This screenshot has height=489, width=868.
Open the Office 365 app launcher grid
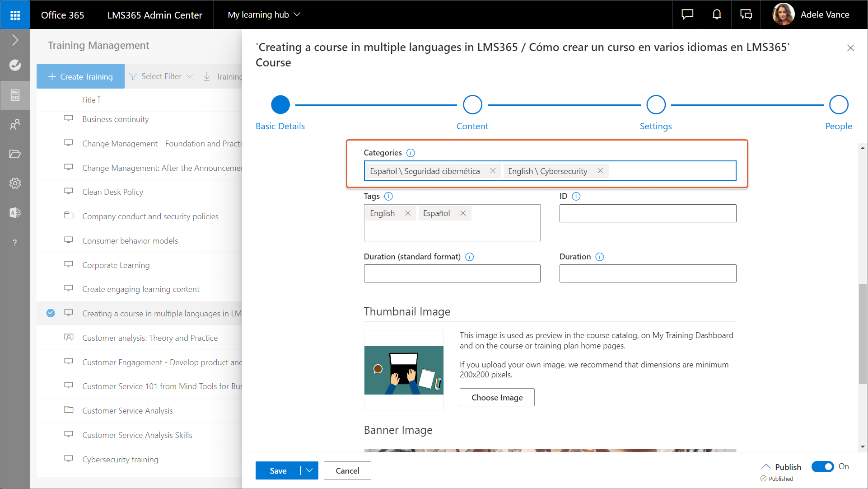point(15,15)
